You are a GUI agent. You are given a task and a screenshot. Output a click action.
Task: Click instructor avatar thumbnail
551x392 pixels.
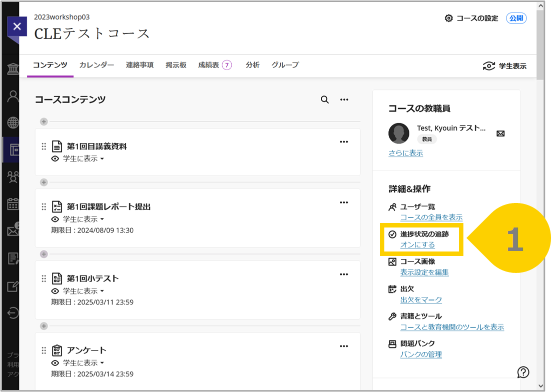[399, 133]
